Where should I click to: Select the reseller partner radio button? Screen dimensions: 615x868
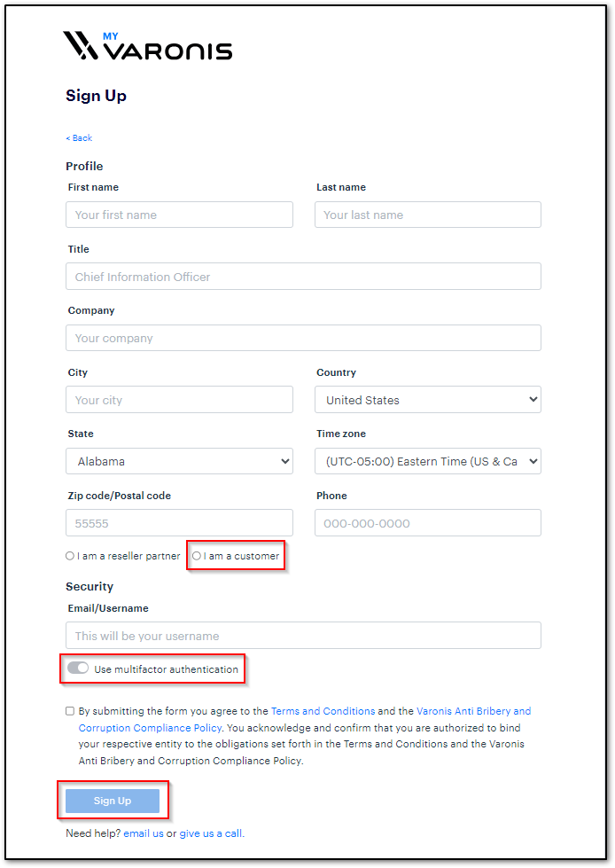pyautogui.click(x=70, y=557)
